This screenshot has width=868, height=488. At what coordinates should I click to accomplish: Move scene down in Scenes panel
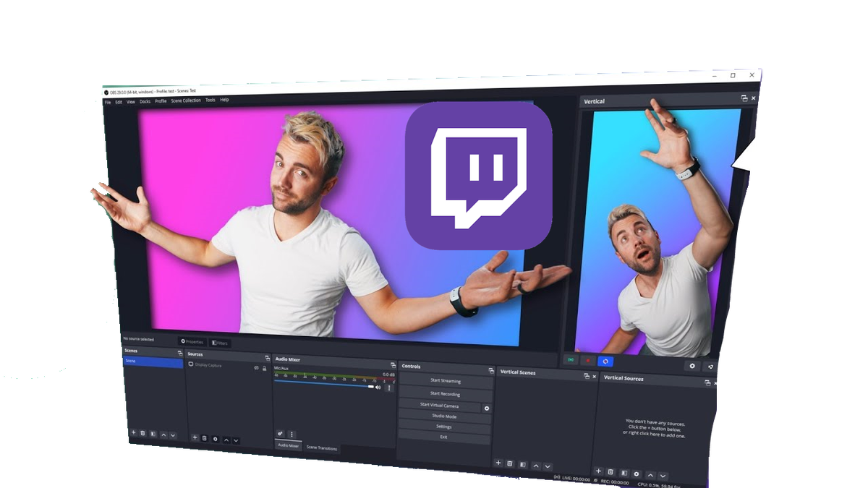(173, 435)
